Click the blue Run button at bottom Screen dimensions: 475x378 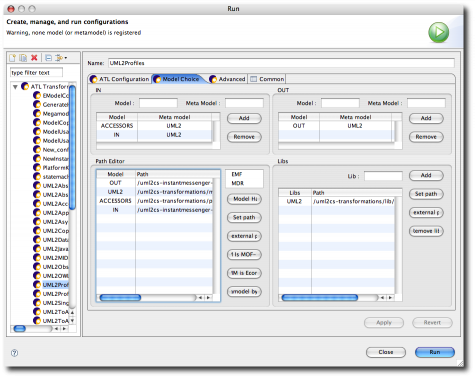435,352
